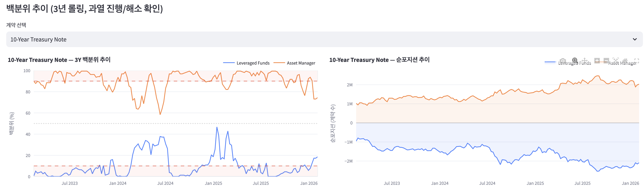Click the 순포지션 추이 chart title
The width and height of the screenshot is (644, 194).
click(379, 60)
